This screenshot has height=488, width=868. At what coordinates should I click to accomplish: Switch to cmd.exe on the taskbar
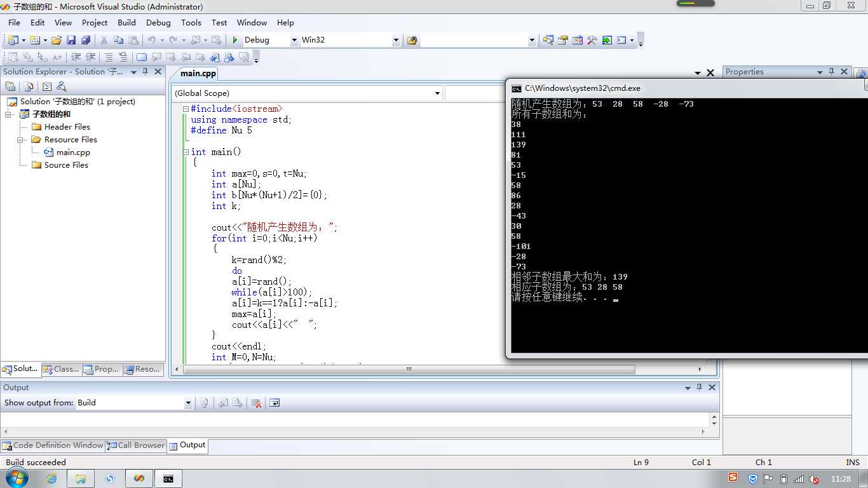[168, 478]
